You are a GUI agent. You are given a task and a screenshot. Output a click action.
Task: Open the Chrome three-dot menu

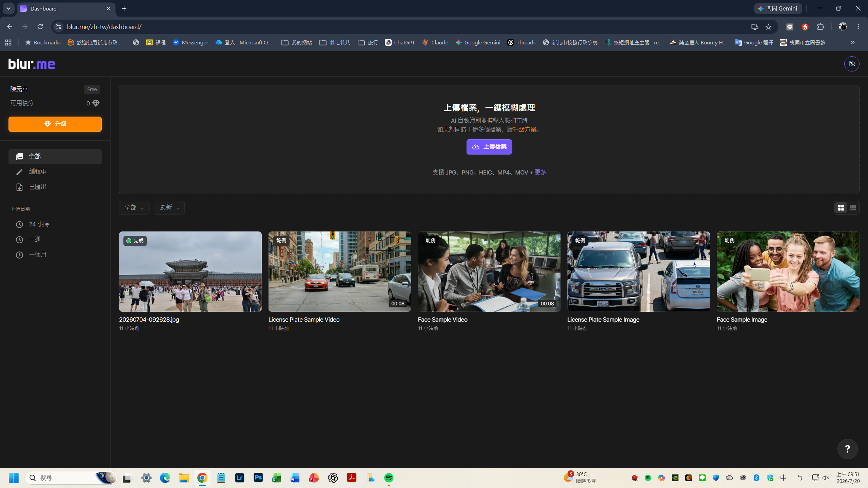pyautogui.click(x=859, y=27)
